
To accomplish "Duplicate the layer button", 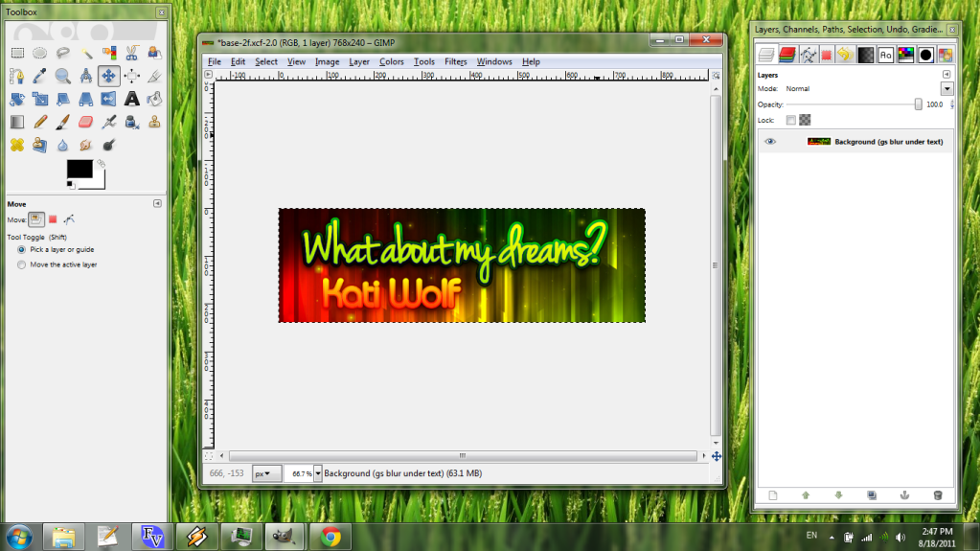I will coord(871,495).
